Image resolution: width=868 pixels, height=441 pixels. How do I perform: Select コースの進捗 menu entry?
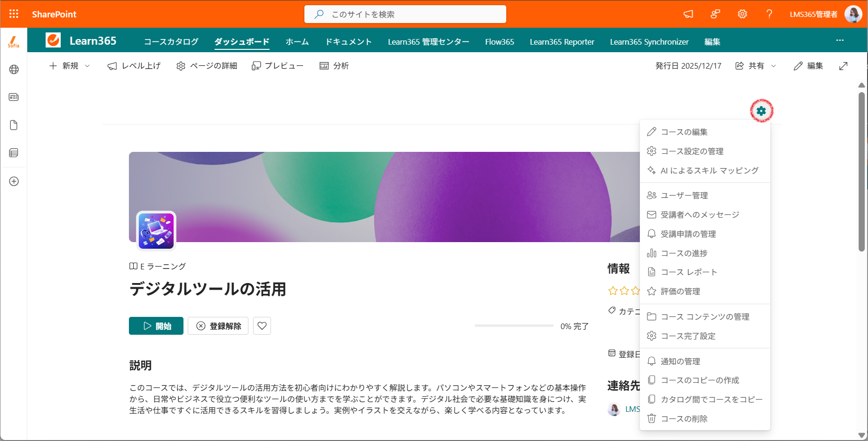[705, 253]
